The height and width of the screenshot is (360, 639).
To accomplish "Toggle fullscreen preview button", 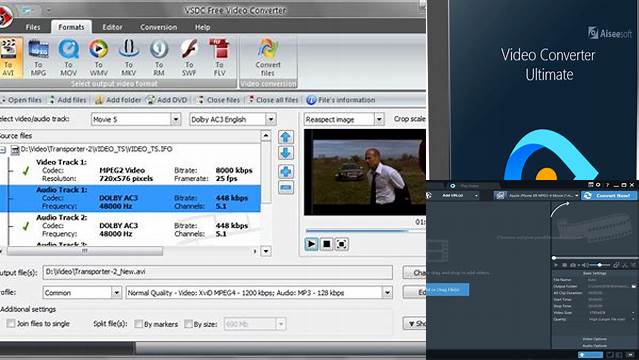I will 342,244.
